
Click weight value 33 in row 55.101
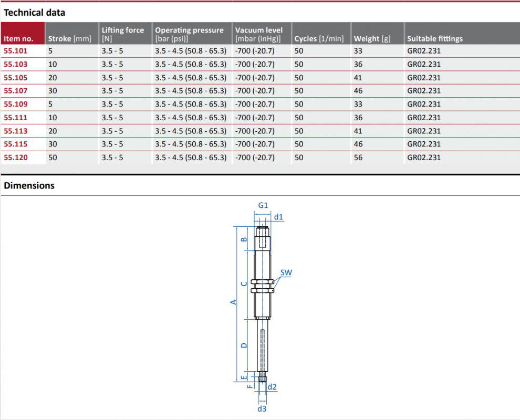coord(358,51)
